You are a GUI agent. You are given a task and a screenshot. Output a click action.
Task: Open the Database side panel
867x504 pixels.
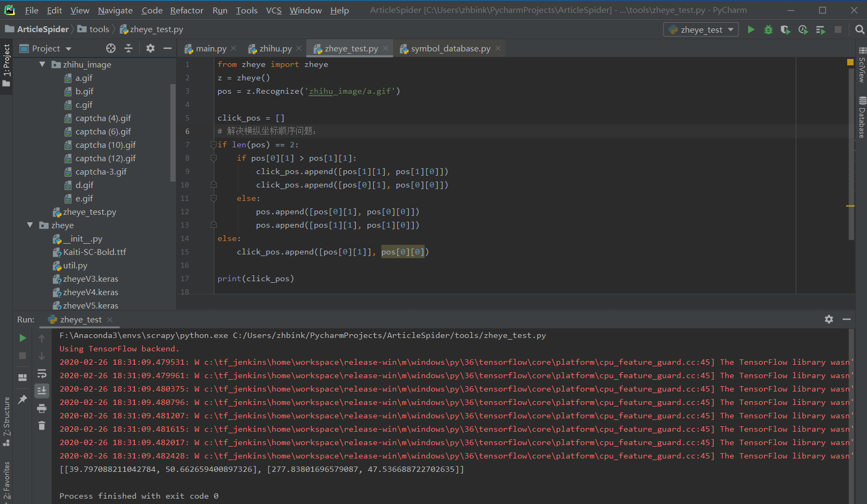(862, 117)
